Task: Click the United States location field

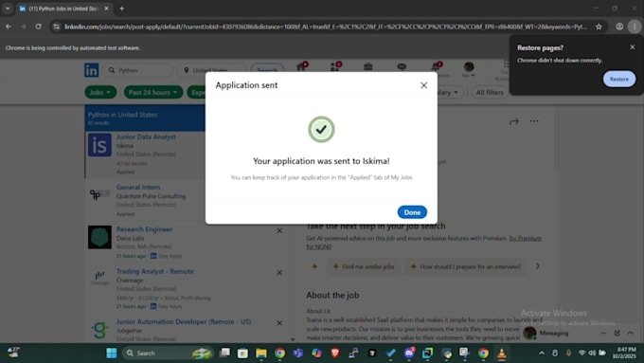Action: point(211,70)
